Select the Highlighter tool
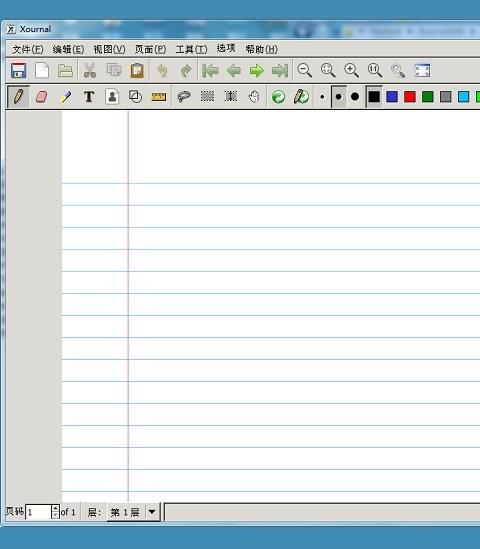Screen dimensions: 480x549 pos(65,97)
